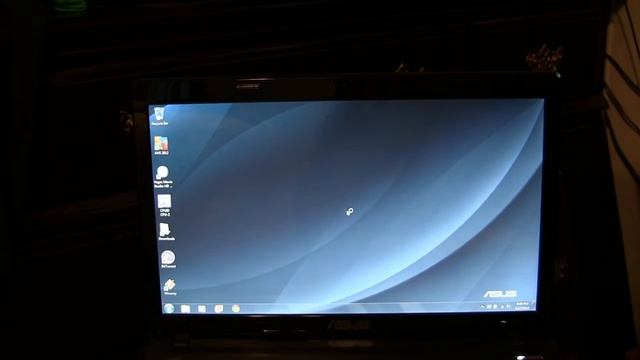Select the BitTorrent desktop shortcut
This screenshot has width=640, height=360.
(x=168, y=259)
